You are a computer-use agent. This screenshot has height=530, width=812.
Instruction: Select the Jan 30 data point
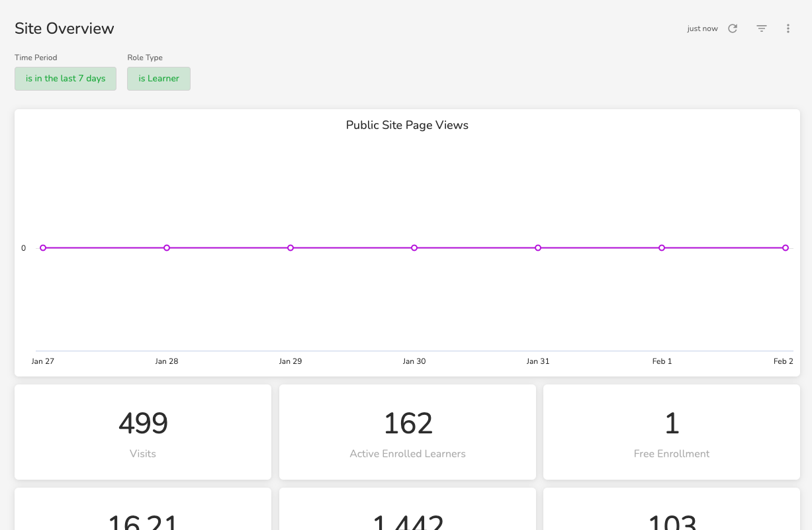(414, 248)
